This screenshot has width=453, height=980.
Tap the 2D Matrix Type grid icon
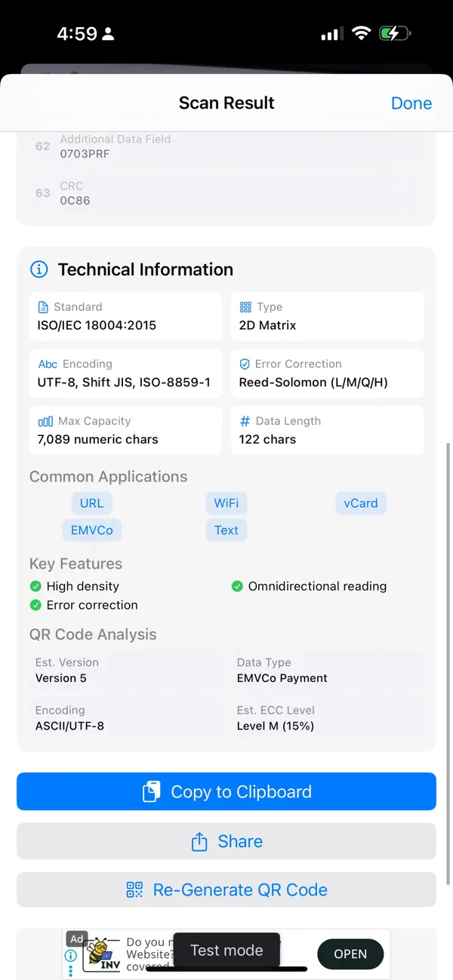pos(243,306)
